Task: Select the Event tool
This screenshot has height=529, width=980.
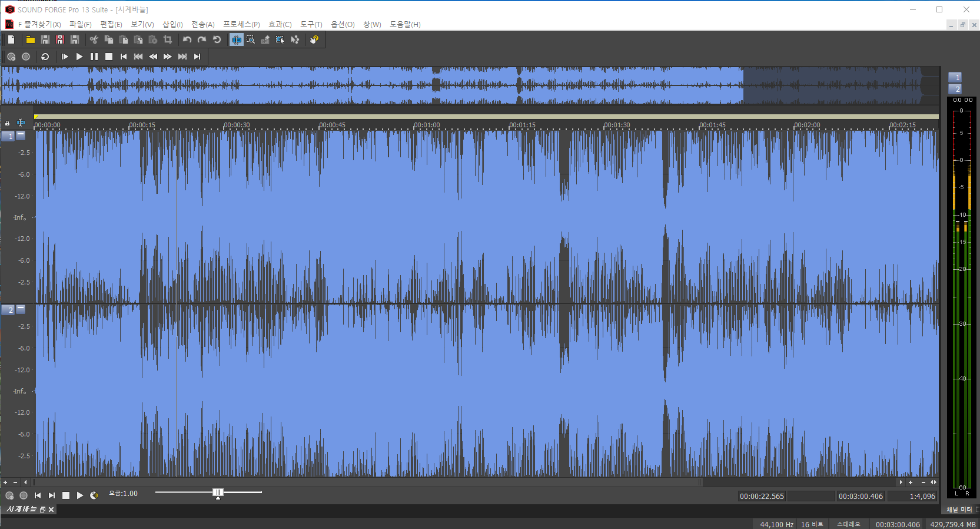Action: tap(280, 39)
